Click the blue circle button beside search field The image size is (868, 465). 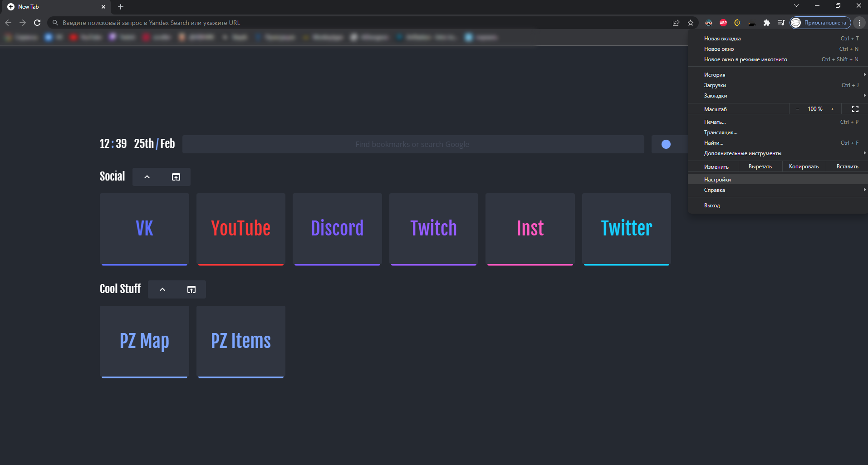tap(666, 144)
